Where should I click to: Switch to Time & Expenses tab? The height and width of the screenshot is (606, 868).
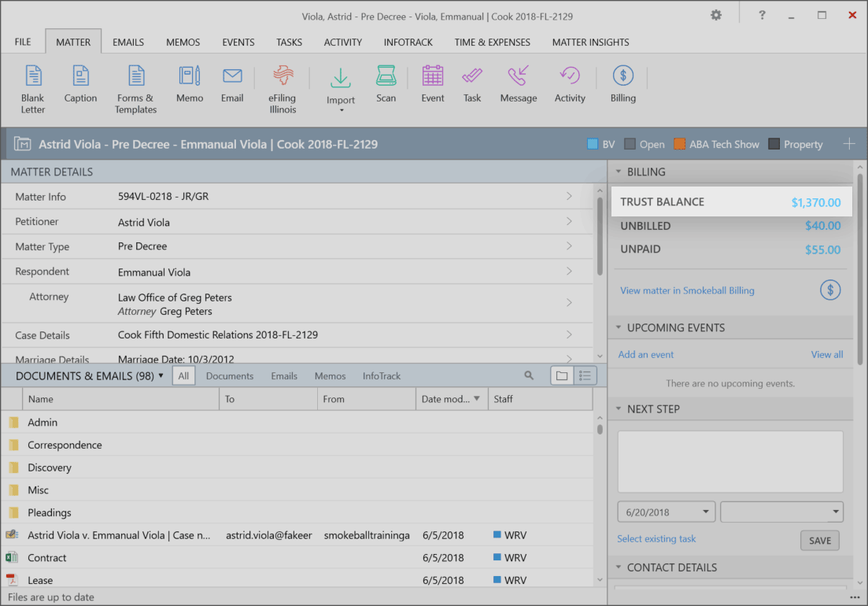click(492, 42)
